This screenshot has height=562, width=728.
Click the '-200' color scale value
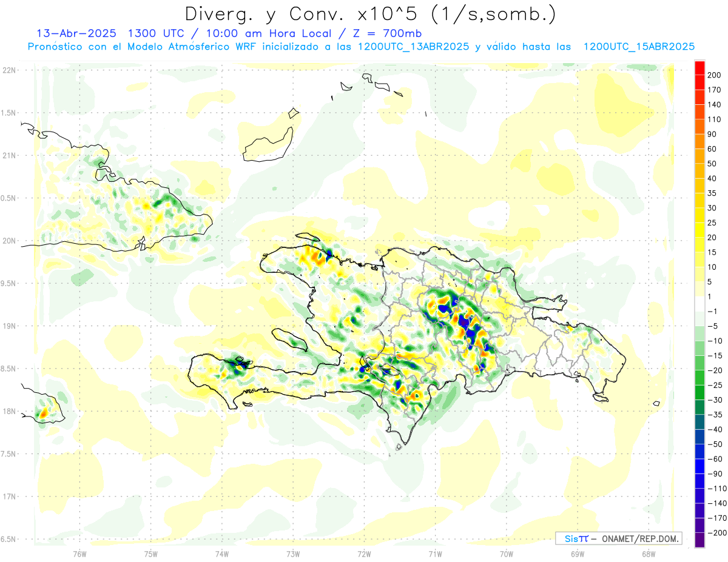[717, 533]
